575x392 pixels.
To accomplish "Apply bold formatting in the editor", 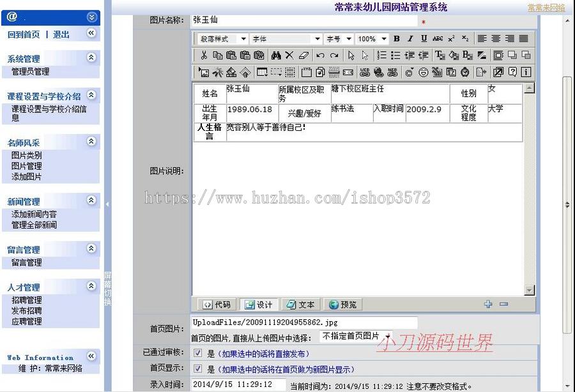I will [x=396, y=38].
